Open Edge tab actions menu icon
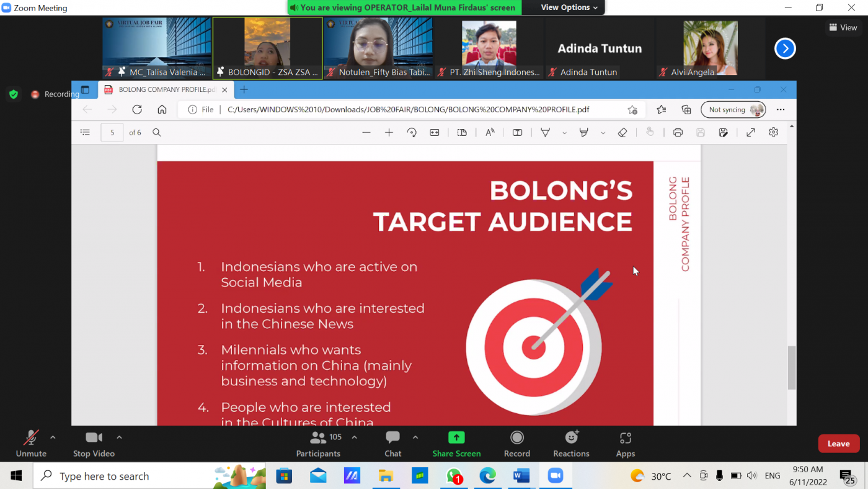The width and height of the screenshot is (868, 489). coord(85,89)
